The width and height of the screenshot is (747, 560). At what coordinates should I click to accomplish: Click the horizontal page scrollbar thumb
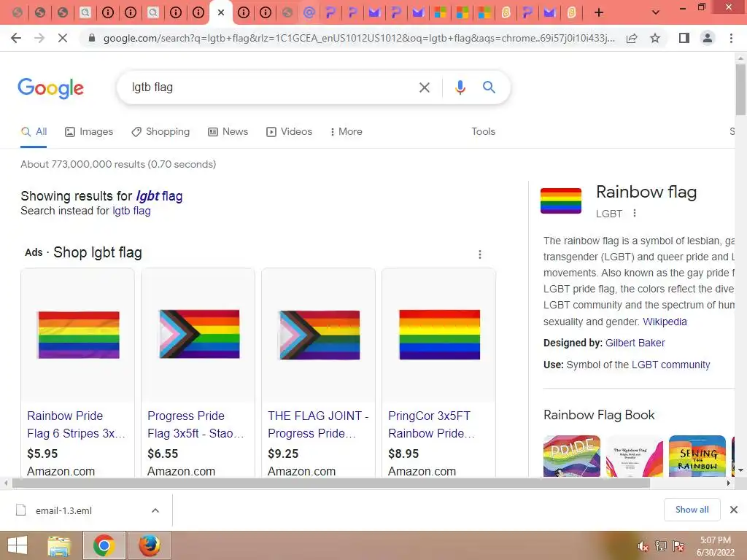tap(331, 483)
